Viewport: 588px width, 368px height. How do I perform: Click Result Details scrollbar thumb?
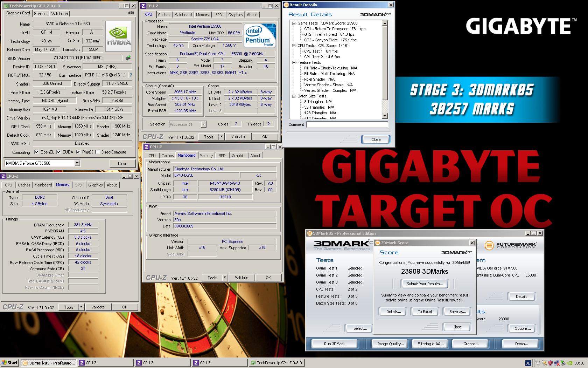385,63
